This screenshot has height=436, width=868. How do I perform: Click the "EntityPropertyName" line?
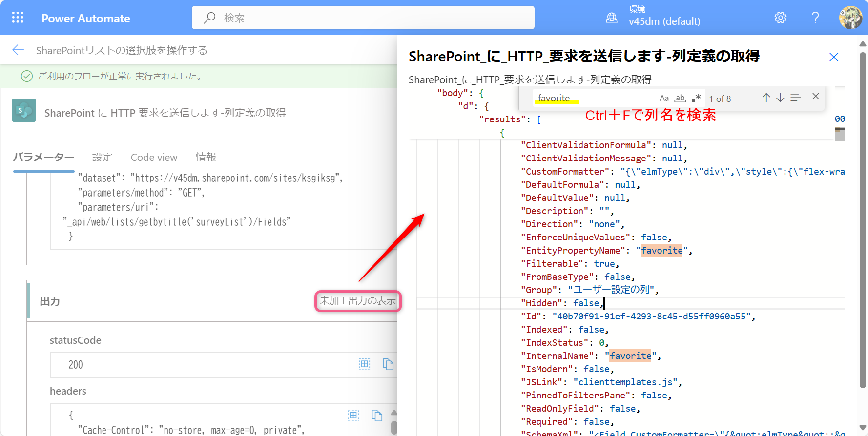pos(606,251)
